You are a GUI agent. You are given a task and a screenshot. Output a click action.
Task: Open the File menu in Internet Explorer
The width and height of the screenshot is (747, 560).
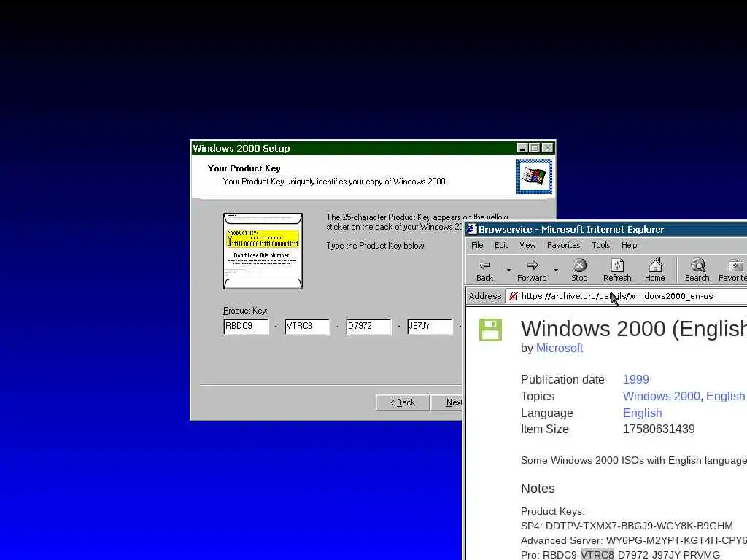pos(477,245)
